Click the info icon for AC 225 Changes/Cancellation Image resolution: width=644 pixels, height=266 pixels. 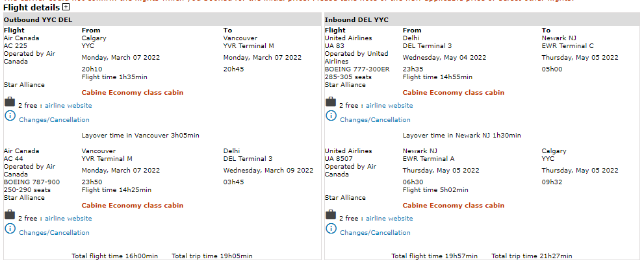pyautogui.click(x=10, y=115)
